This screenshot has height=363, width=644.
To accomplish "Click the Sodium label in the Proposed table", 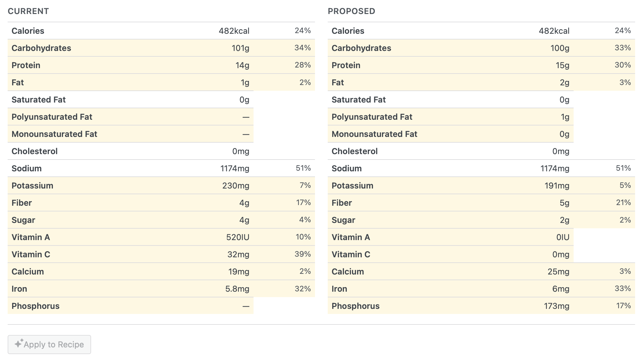I will pos(347,168).
